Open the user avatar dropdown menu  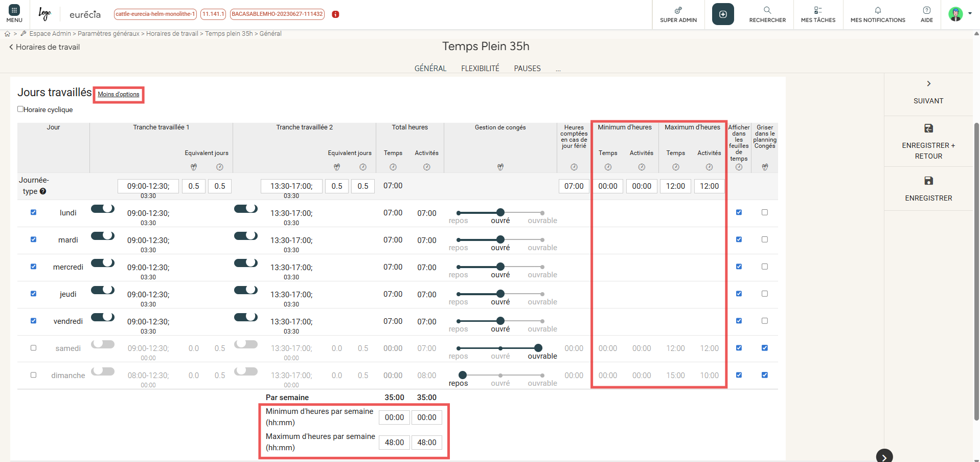pos(960,14)
